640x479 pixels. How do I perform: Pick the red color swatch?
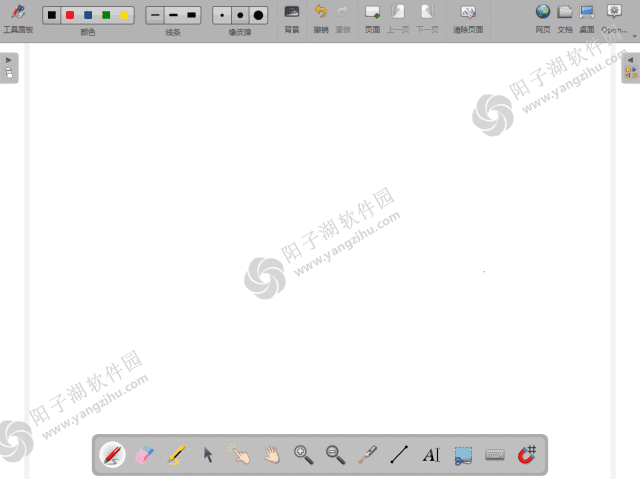pyautogui.click(x=70, y=15)
